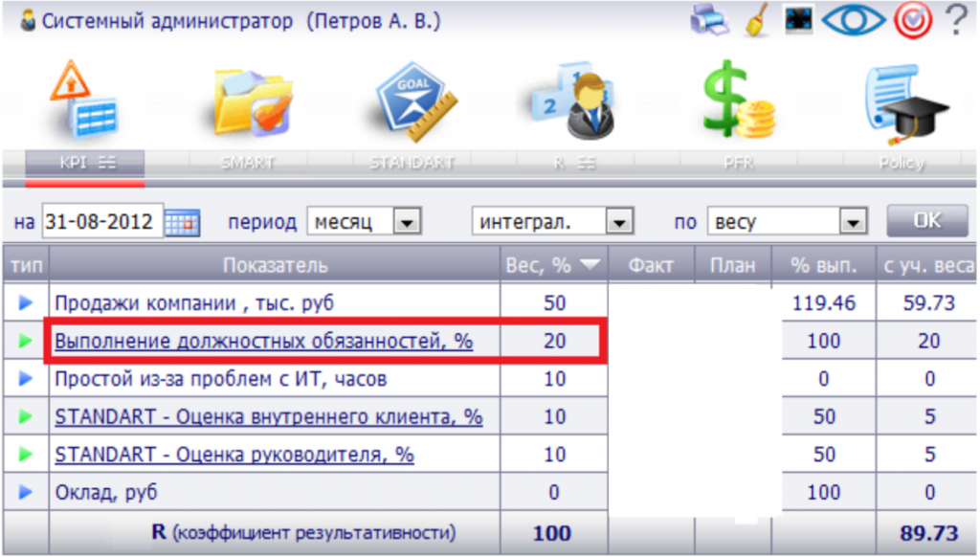Open the период dropdown showing месяц
The image size is (980, 557).
(x=365, y=222)
